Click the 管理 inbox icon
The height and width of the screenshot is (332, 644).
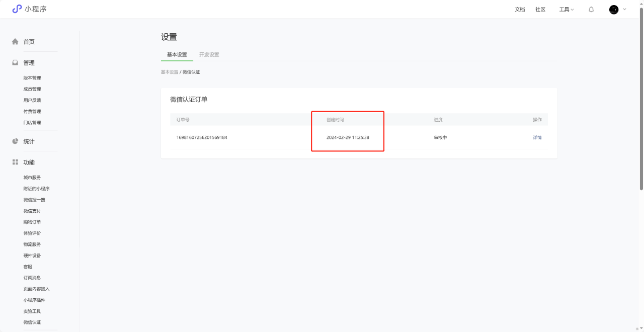(15, 63)
